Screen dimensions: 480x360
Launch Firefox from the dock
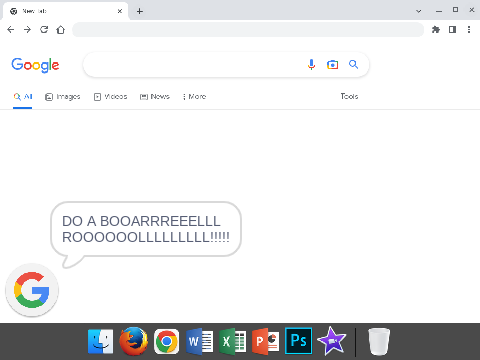pyautogui.click(x=134, y=341)
